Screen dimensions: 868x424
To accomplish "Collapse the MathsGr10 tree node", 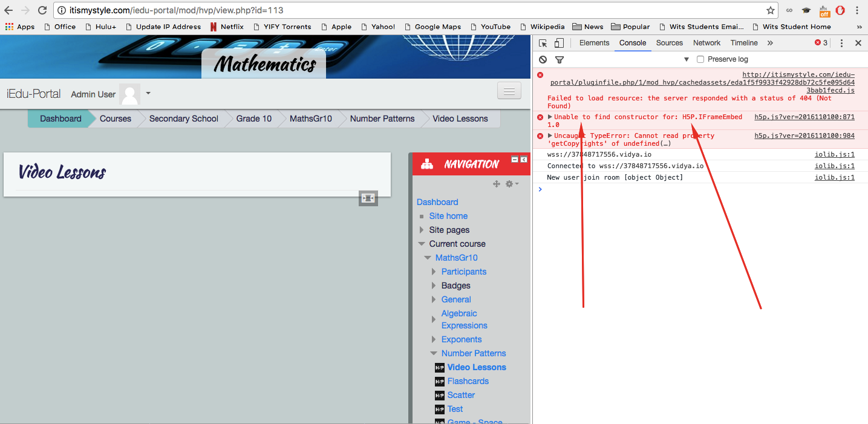I will [428, 258].
